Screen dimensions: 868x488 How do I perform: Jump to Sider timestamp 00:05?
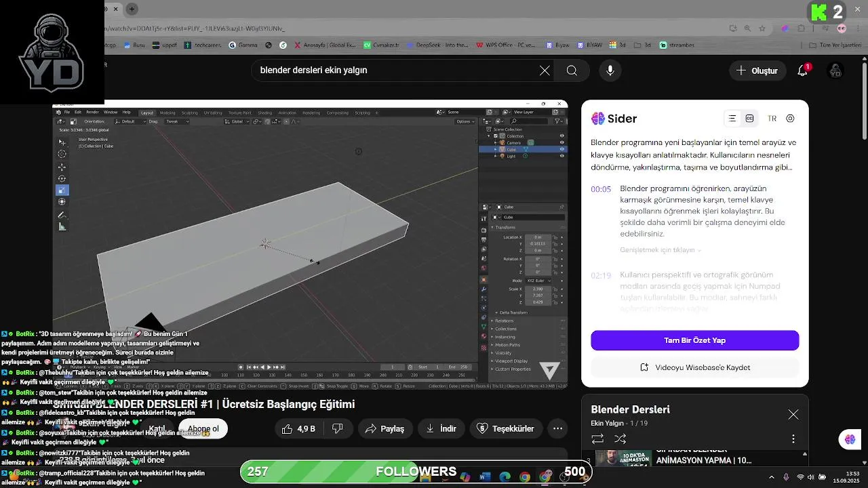(x=601, y=189)
